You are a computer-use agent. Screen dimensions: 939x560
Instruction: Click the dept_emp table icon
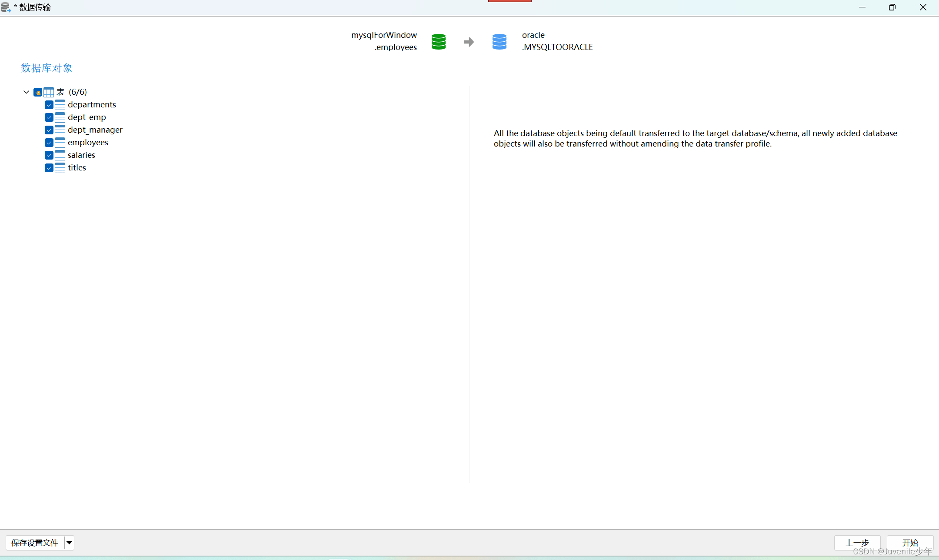click(60, 117)
